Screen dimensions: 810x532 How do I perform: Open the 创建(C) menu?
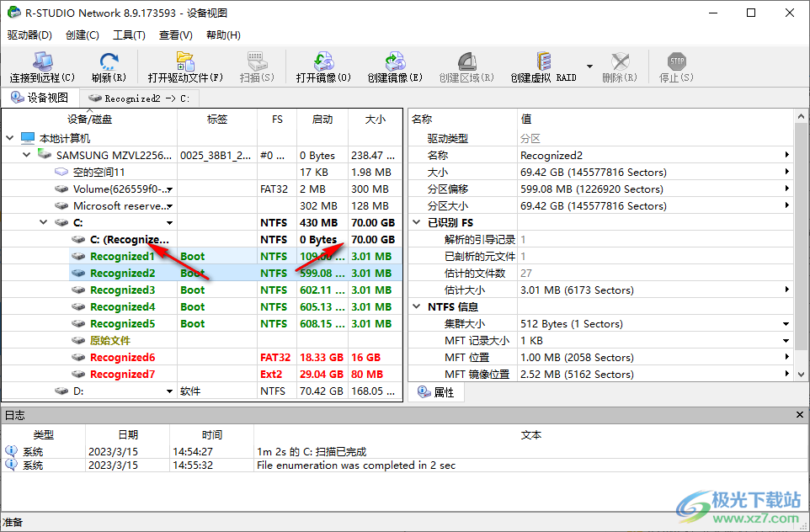click(83, 35)
